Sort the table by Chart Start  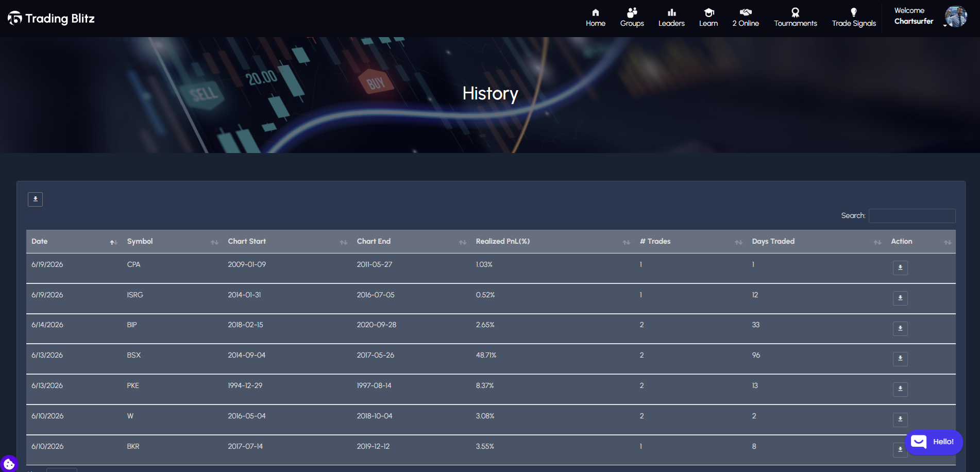pos(287,241)
